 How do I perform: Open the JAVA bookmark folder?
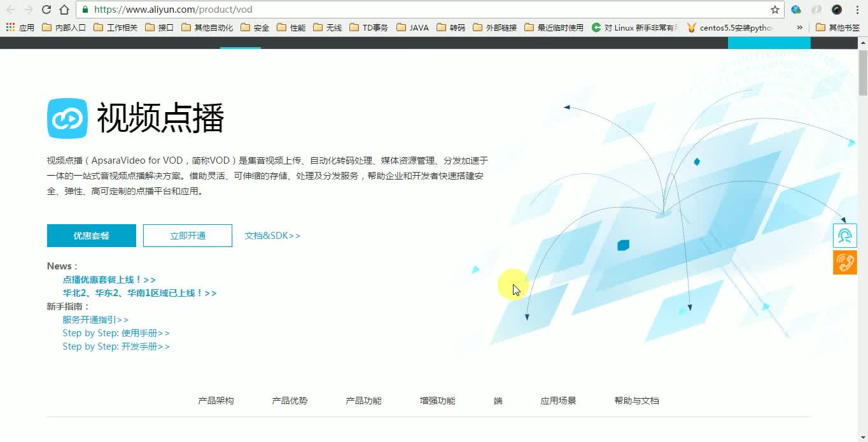tap(412, 27)
